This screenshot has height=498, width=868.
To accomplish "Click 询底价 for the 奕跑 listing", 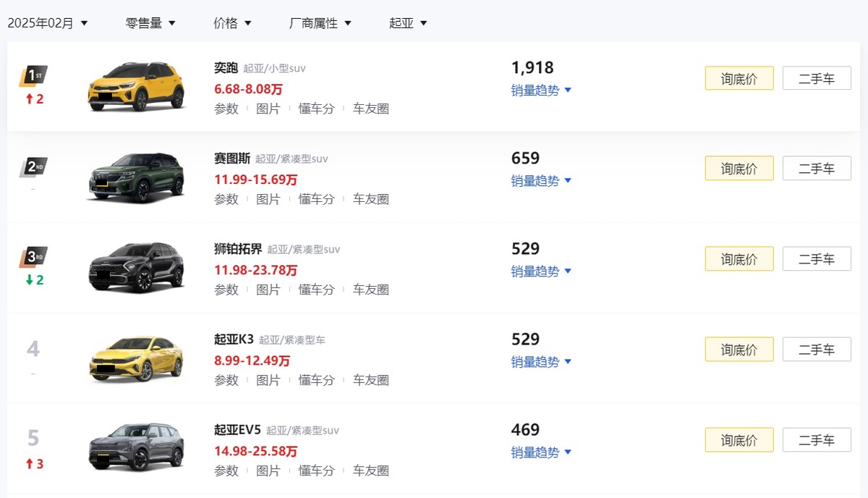I will [x=739, y=78].
